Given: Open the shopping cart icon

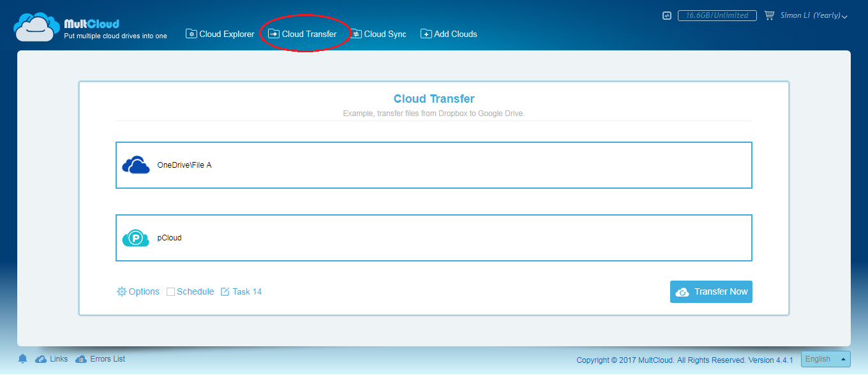Looking at the screenshot, I should click(x=769, y=15).
